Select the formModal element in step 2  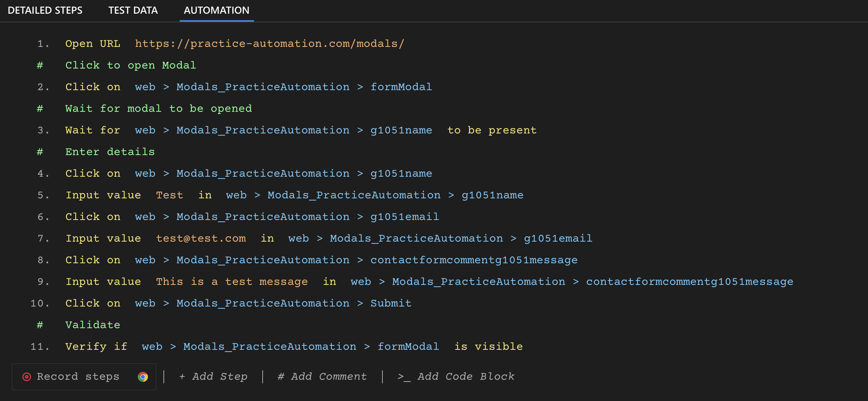401,87
